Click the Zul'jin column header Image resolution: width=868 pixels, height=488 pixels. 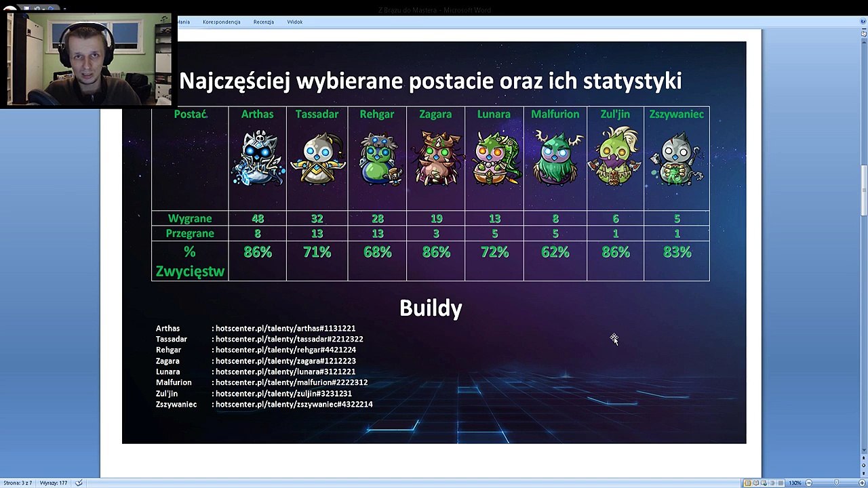click(x=615, y=115)
